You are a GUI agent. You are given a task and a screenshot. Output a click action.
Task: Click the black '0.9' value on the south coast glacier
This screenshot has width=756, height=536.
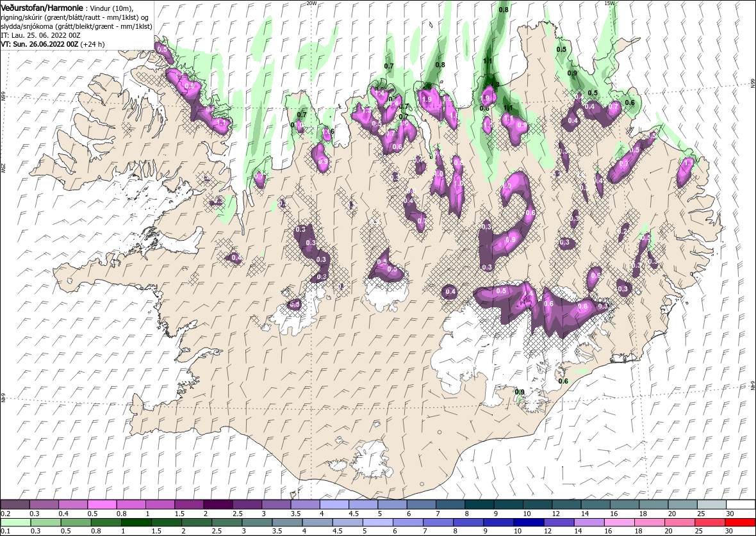(x=519, y=392)
